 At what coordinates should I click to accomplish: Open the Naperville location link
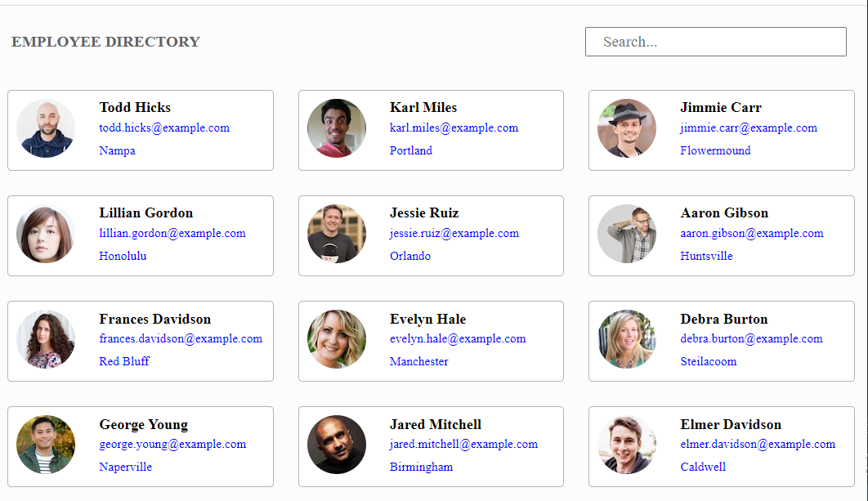coord(125,467)
